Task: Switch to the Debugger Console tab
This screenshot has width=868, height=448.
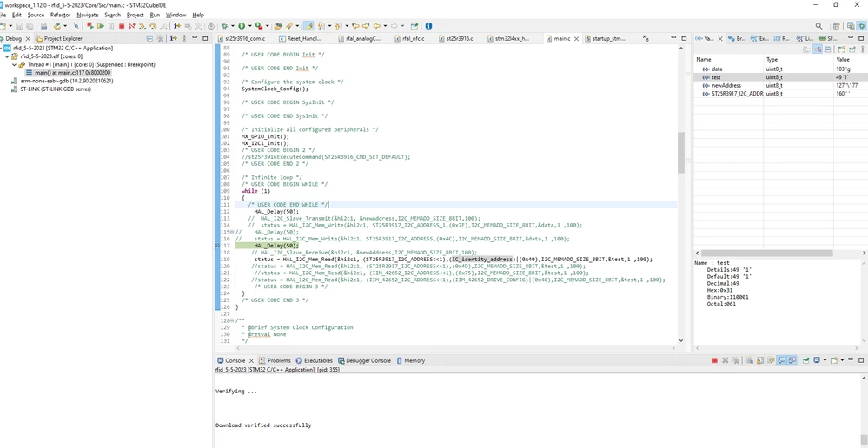Action: (364, 360)
